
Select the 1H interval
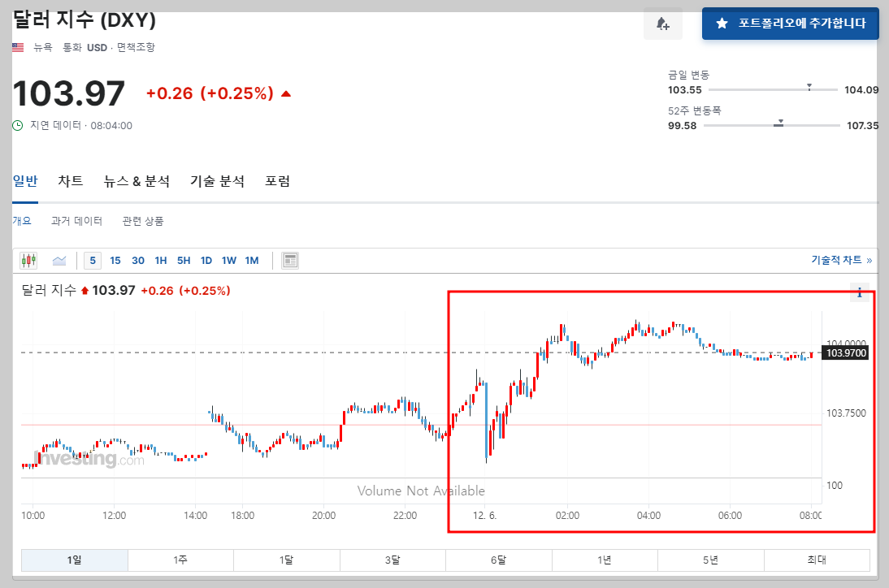pyautogui.click(x=161, y=261)
